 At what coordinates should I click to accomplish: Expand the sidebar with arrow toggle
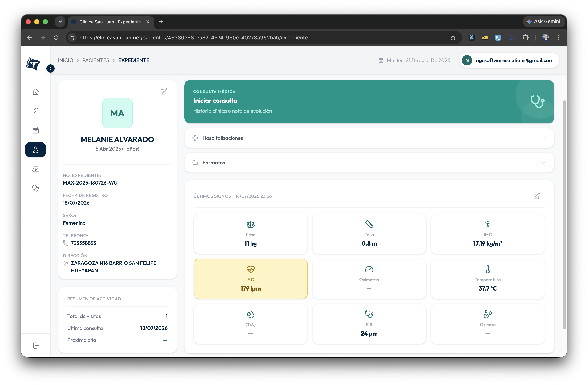(50, 68)
